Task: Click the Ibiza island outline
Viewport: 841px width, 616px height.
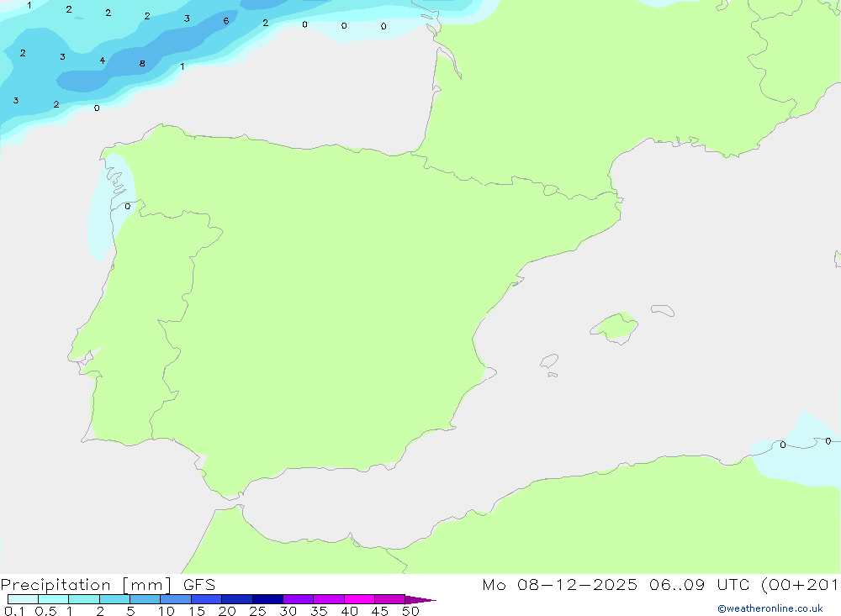Action: pyautogui.click(x=549, y=361)
